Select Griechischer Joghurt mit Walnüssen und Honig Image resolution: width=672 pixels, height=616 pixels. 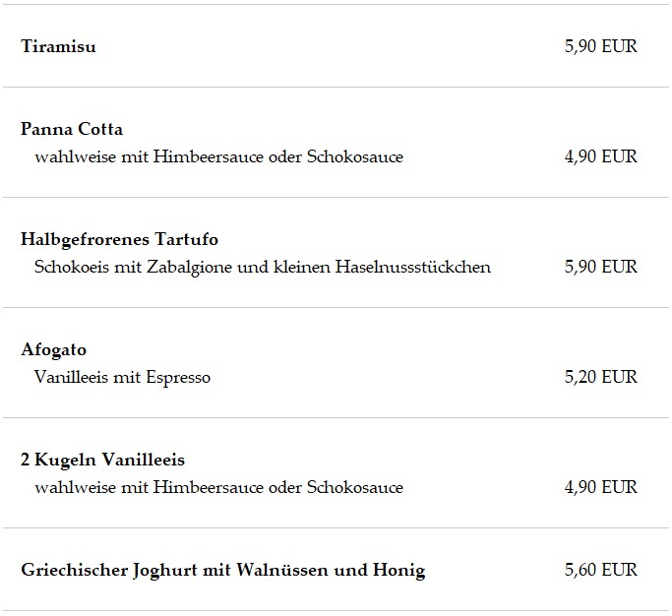pyautogui.click(x=223, y=570)
